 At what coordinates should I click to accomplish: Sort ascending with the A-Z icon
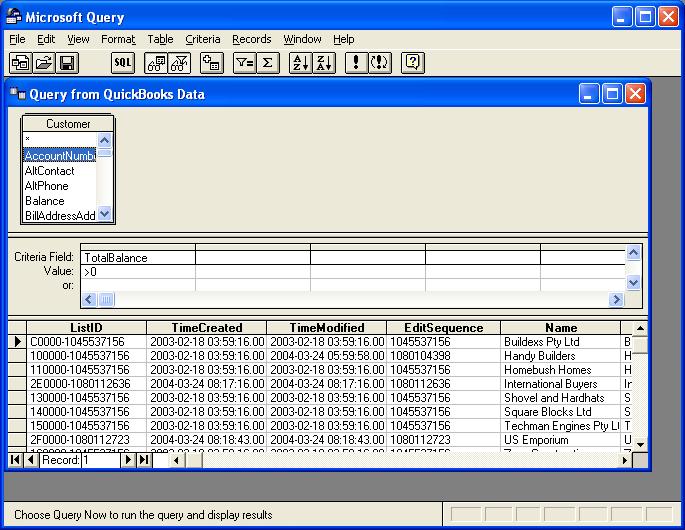(299, 63)
